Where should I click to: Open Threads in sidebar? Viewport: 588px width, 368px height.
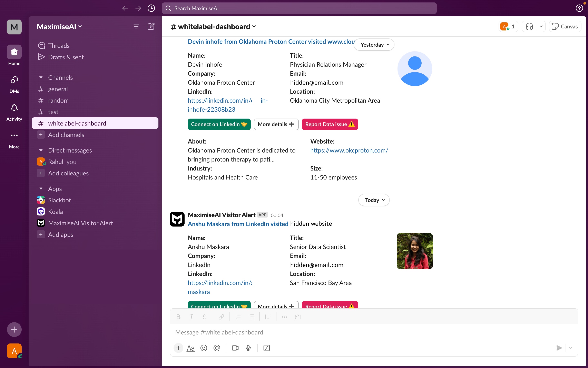point(95,46)
